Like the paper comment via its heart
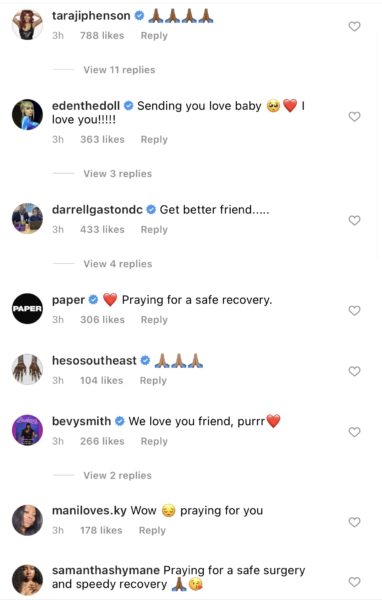This screenshot has height=600, width=382. pyautogui.click(x=354, y=310)
